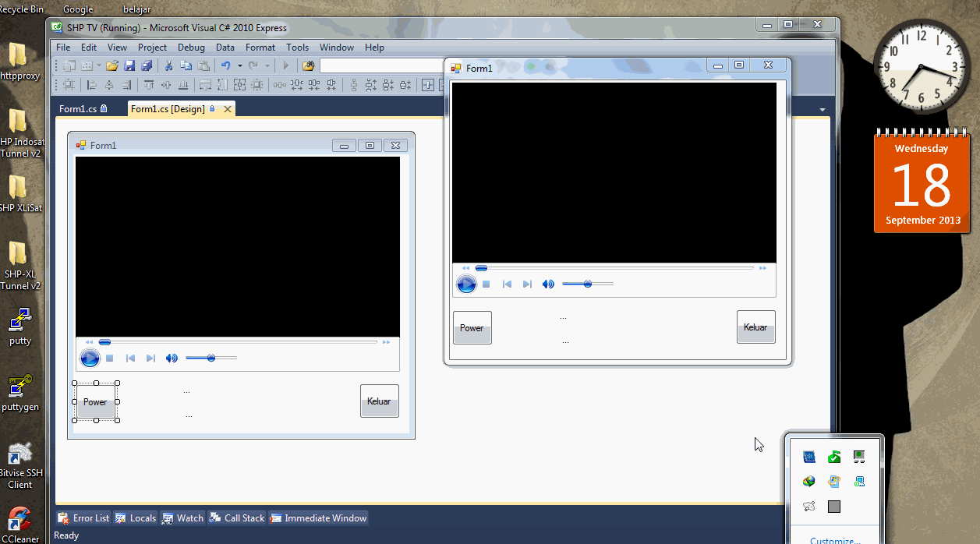The image size is (980, 544).
Task: Open the Error List panel tab
Action: coord(83,518)
